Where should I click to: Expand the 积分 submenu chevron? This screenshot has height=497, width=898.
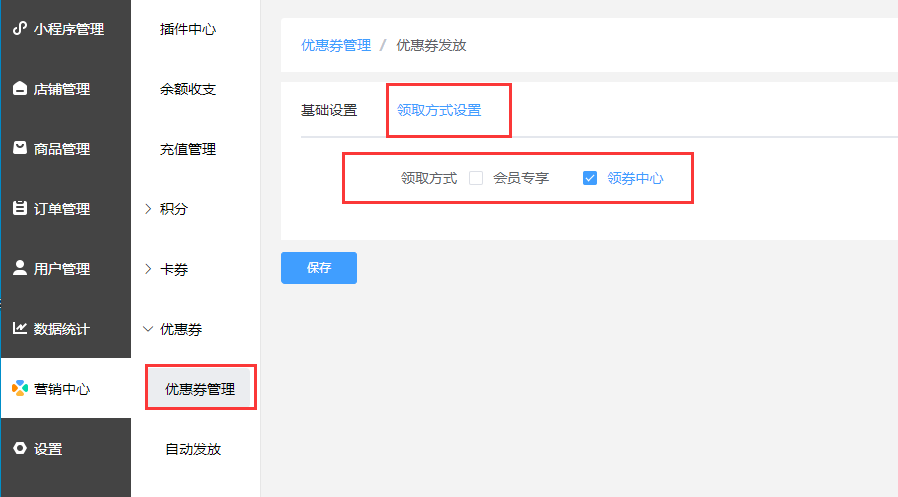pos(148,209)
